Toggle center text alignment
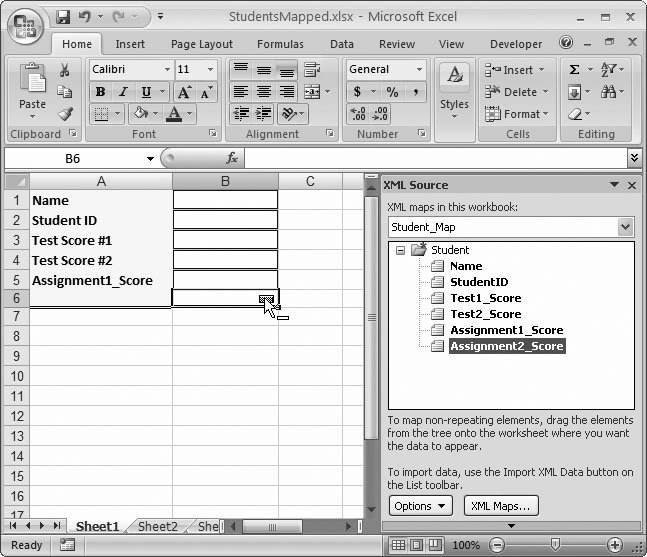 click(x=263, y=92)
